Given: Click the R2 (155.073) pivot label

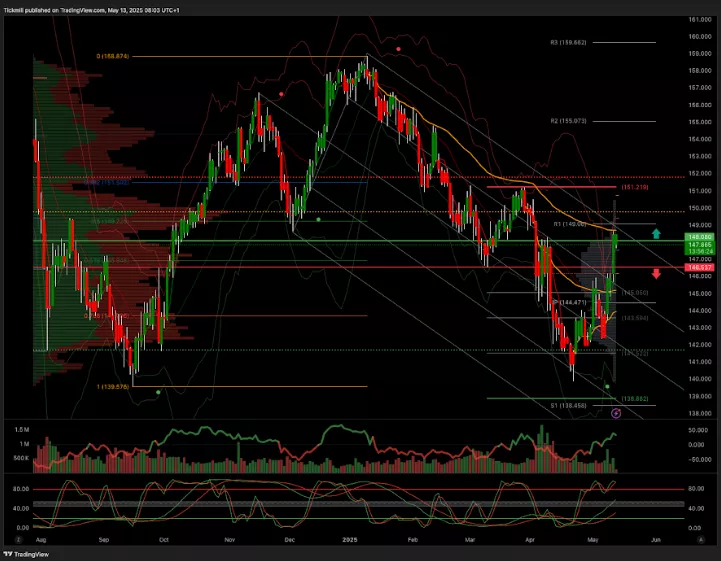Looking at the screenshot, I should pyautogui.click(x=568, y=121).
